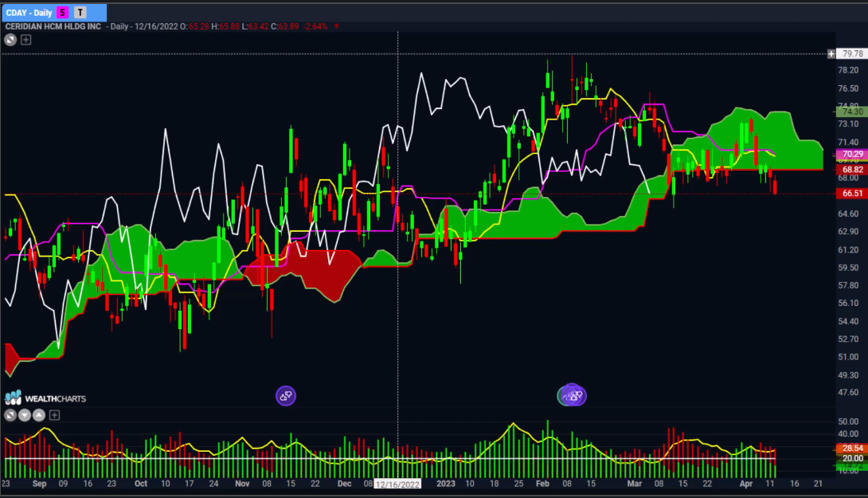Add indicator with volume pane plus icon

(54, 415)
